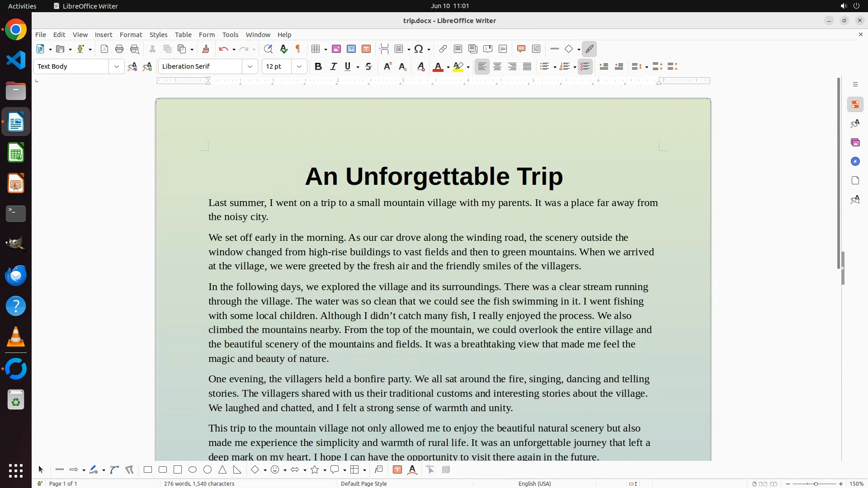
Task: Click the zoom slider in status bar
Action: tap(815, 484)
